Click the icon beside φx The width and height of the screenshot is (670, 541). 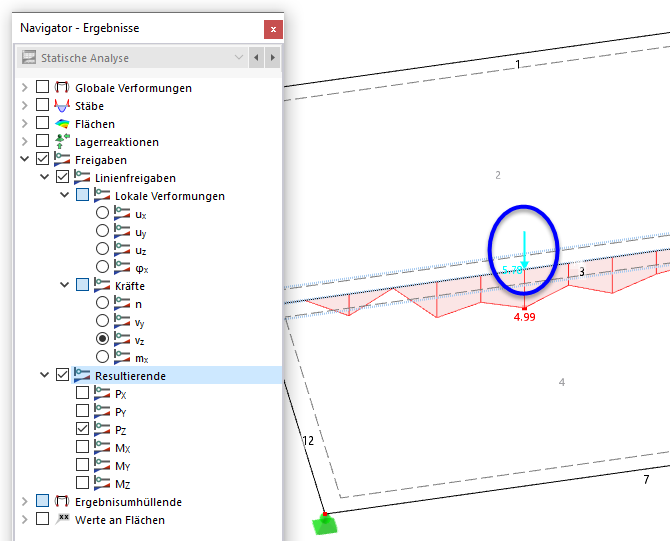coord(122,267)
